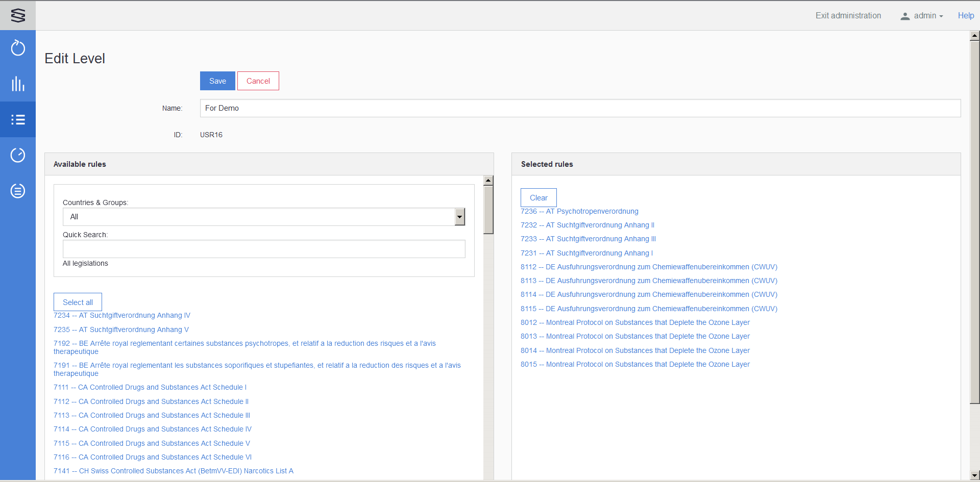Image resolution: width=980 pixels, height=482 pixels.
Task: Open the gauge dial icon in sidebar
Action: point(18,155)
